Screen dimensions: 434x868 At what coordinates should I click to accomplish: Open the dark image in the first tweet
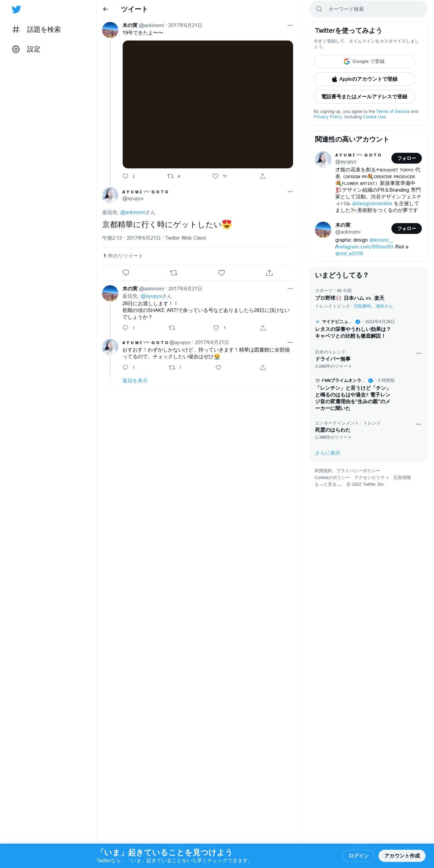pyautogui.click(x=208, y=104)
